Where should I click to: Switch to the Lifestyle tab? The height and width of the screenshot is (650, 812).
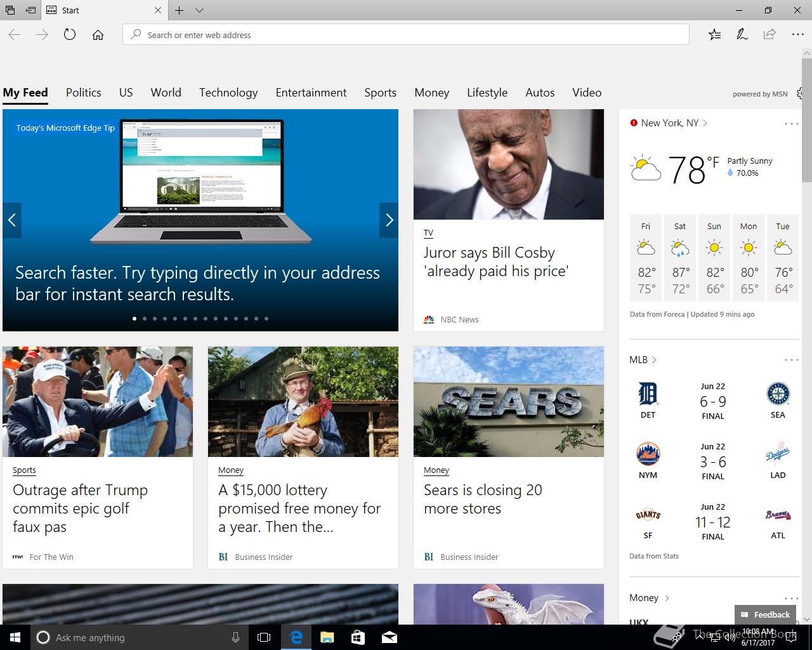[x=487, y=93]
